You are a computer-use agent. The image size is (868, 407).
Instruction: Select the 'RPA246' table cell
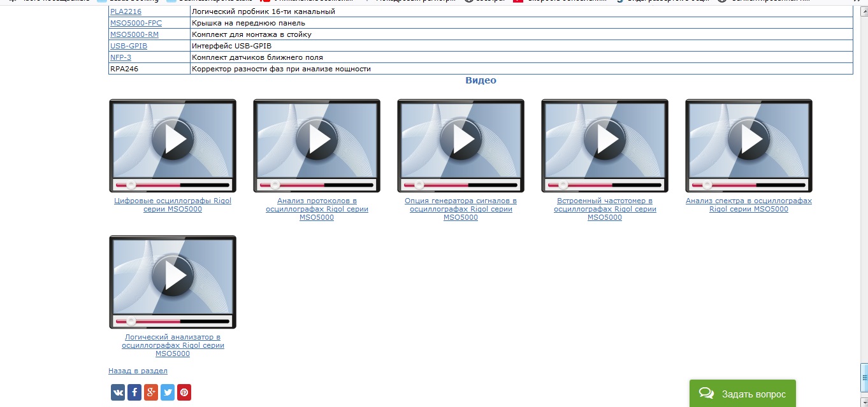click(x=149, y=69)
